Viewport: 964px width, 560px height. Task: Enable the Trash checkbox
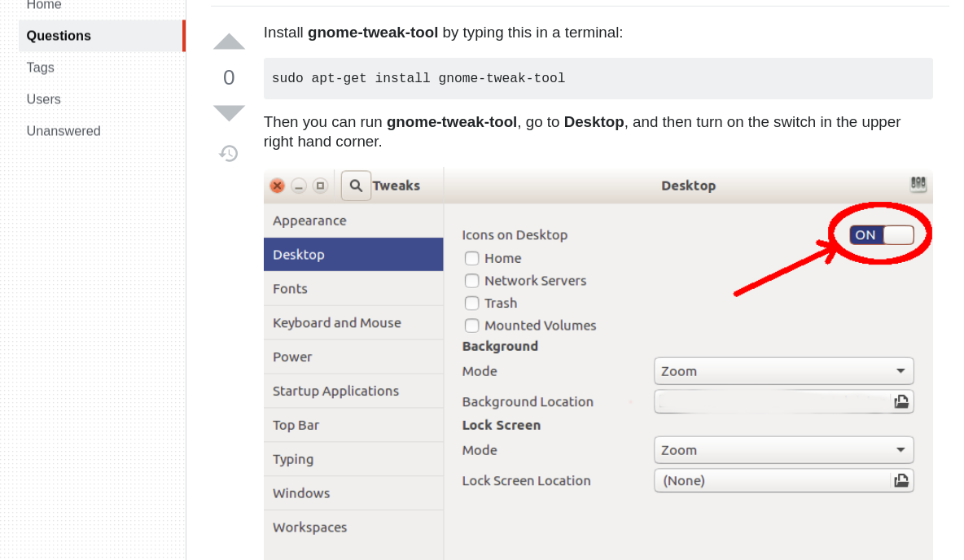(471, 303)
